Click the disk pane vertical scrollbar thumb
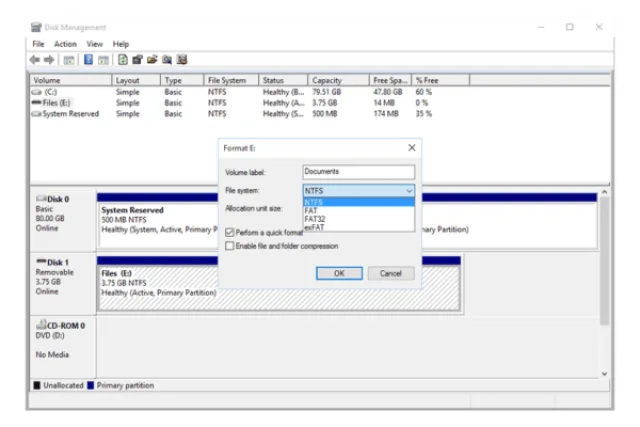The height and width of the screenshot is (427, 640). pyautogui.click(x=604, y=261)
